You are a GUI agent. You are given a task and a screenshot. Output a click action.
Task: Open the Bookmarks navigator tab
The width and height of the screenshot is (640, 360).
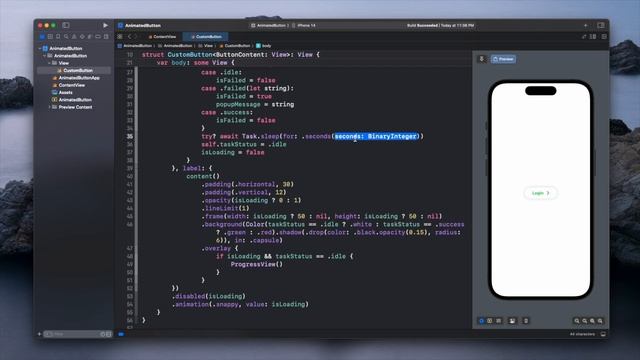point(58,37)
